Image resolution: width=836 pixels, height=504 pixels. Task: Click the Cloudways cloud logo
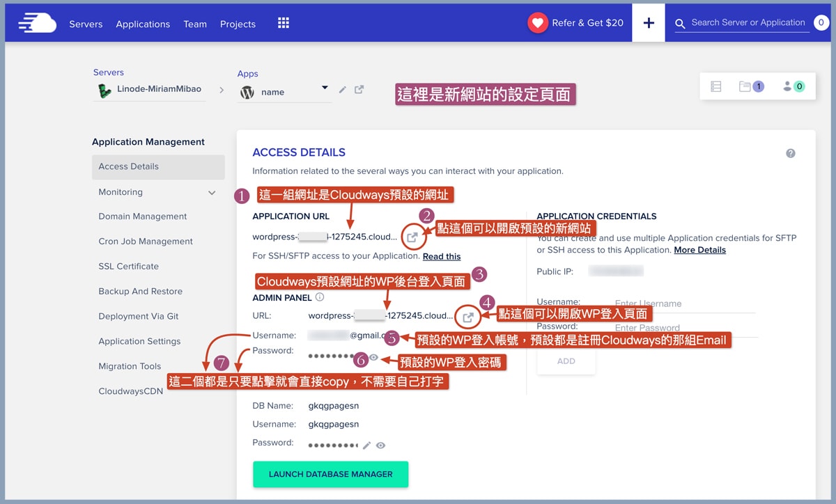(x=38, y=23)
